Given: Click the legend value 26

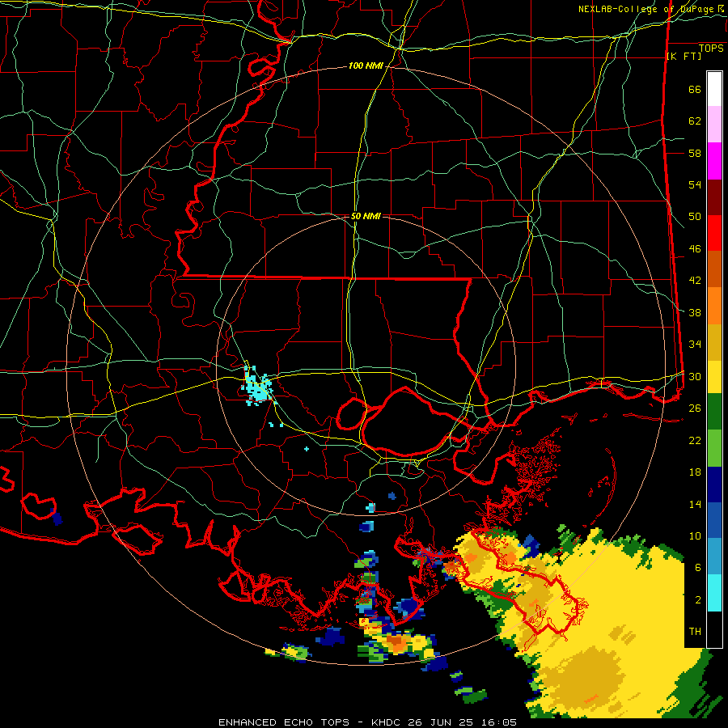Looking at the screenshot, I should coord(695,408).
